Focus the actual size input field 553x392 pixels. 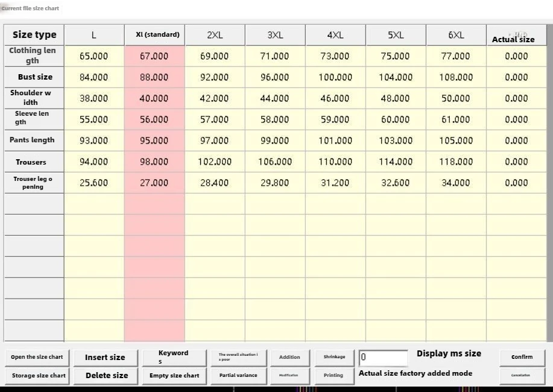click(x=384, y=357)
